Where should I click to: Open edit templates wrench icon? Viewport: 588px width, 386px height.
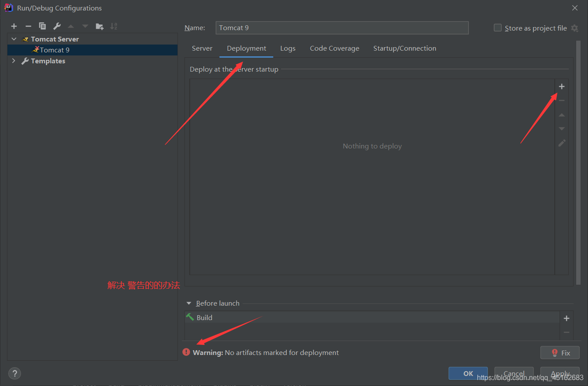pos(57,26)
